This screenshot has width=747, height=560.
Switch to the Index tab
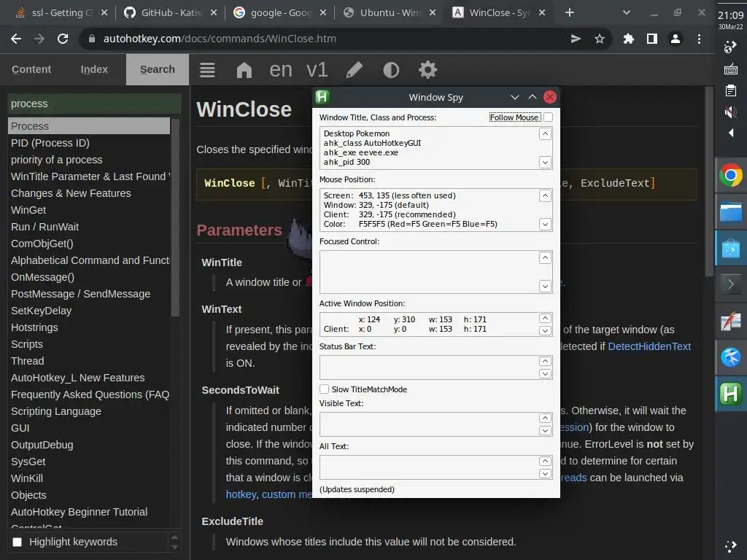pyautogui.click(x=94, y=69)
